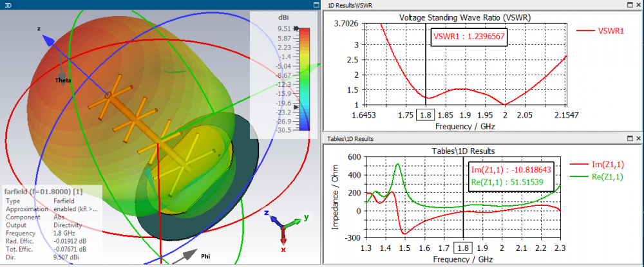
Task: Click the 1.8 marker frequency box in impedance plot
Action: pos(463,248)
